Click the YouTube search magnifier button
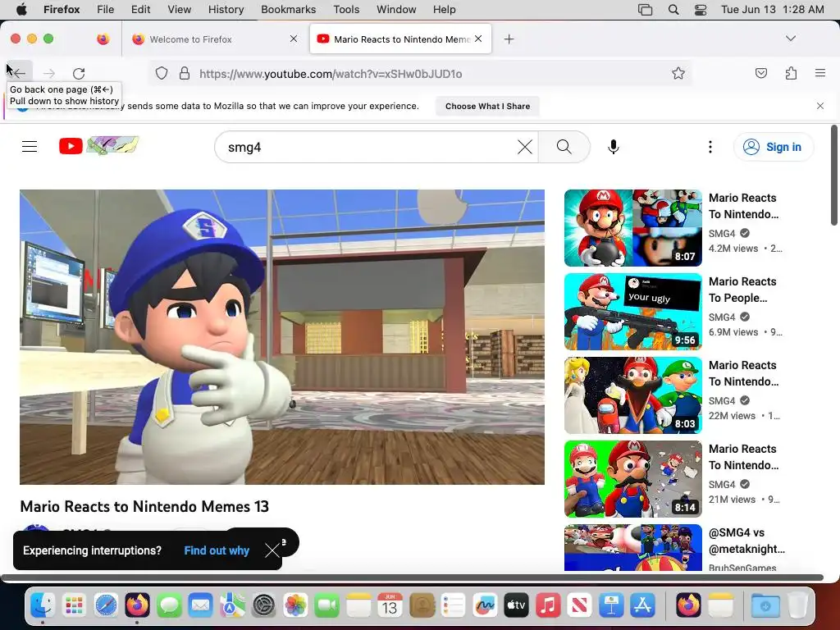 (564, 147)
